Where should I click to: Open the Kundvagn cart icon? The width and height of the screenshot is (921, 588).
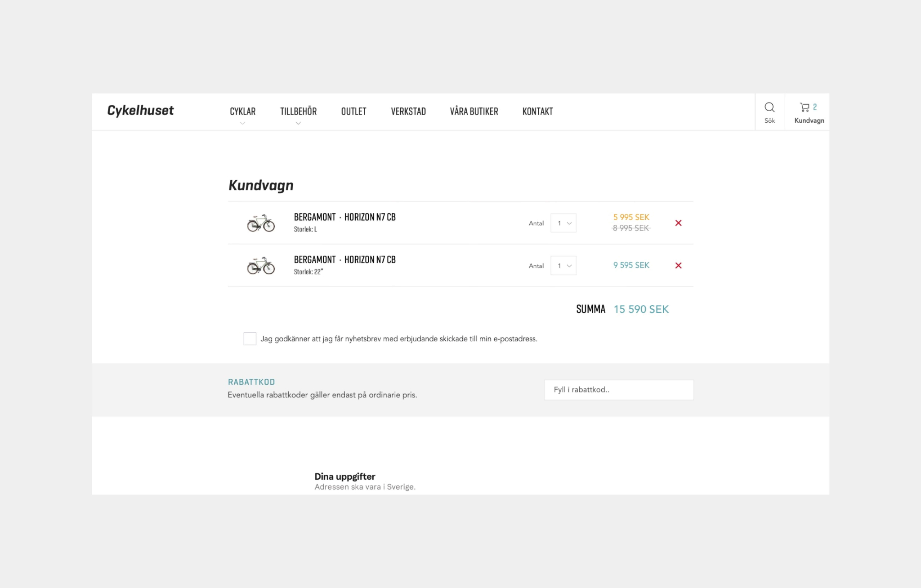tap(805, 107)
